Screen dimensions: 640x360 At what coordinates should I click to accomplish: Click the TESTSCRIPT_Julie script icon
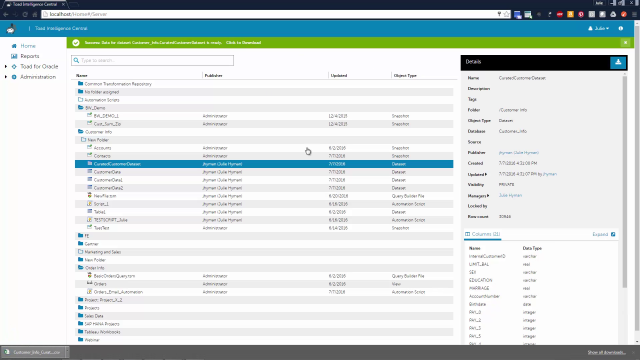[90, 220]
